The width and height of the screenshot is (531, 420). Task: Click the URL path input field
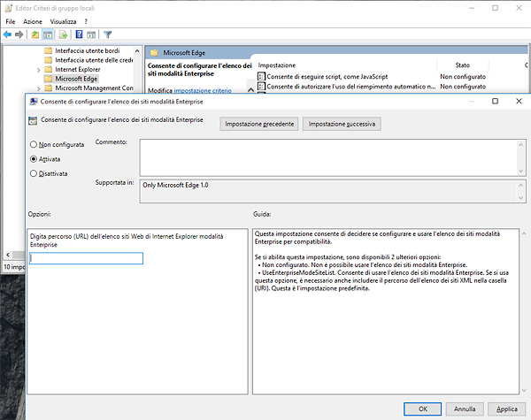click(87, 258)
